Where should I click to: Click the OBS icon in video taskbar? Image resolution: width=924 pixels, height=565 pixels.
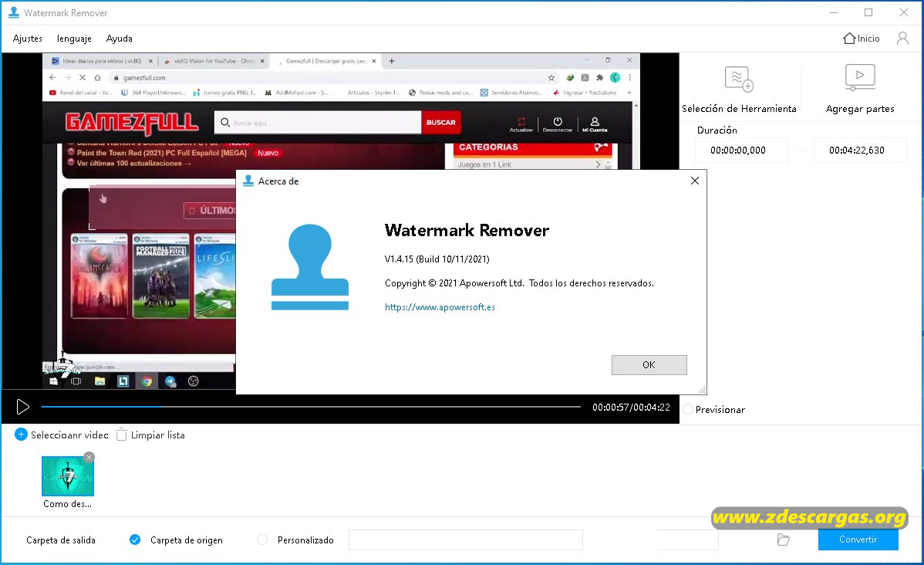[x=194, y=381]
